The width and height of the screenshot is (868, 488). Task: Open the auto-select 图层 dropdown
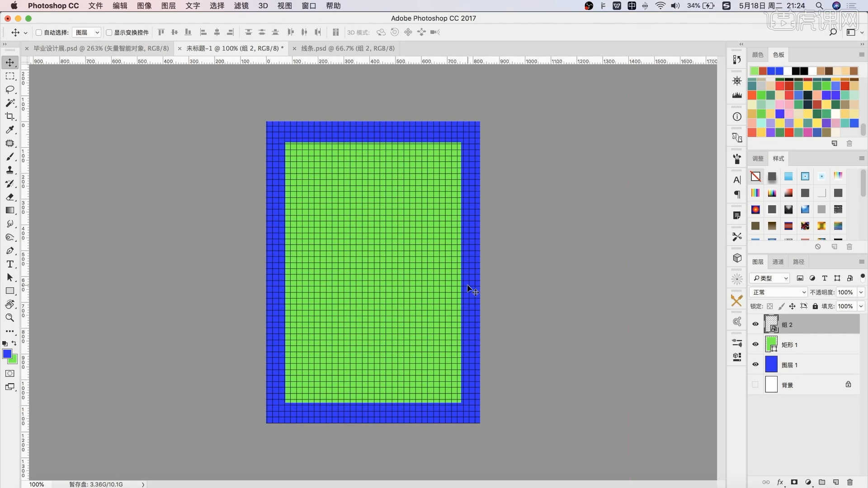point(87,33)
